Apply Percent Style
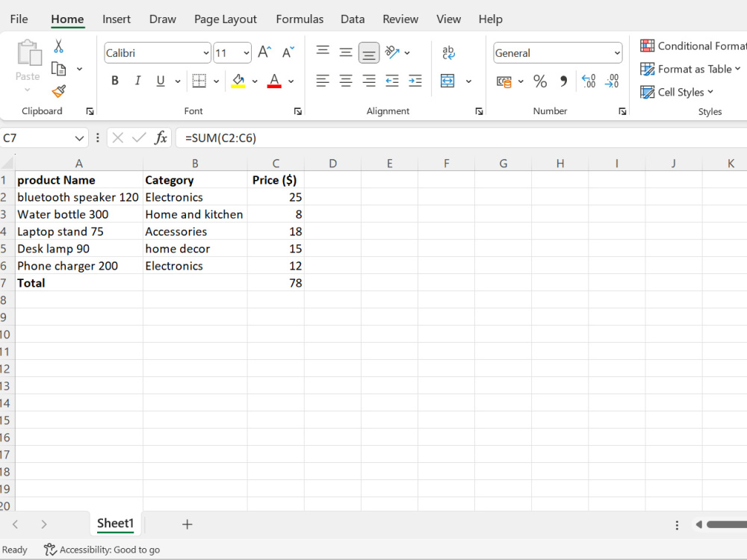Viewport: 747px width, 560px height. 540,81
